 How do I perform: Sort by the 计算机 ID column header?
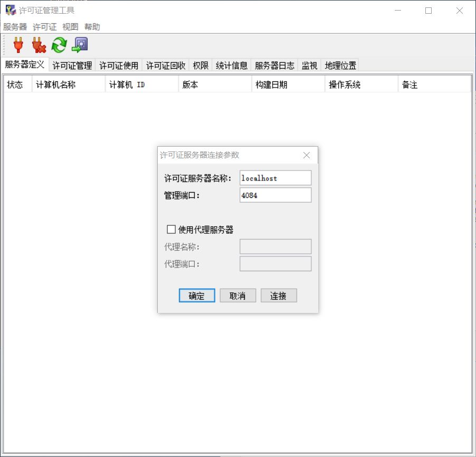[142, 84]
